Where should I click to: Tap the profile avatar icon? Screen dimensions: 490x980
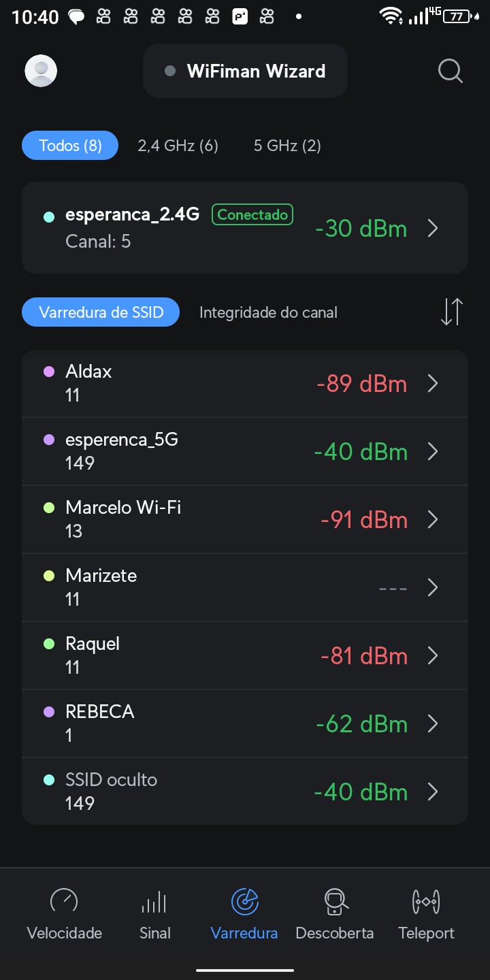[41, 71]
